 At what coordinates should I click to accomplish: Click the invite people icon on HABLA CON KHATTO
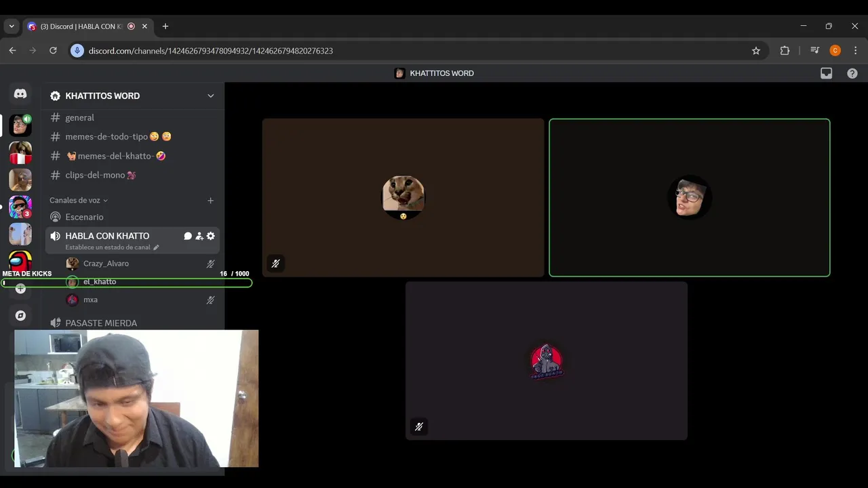coord(199,236)
